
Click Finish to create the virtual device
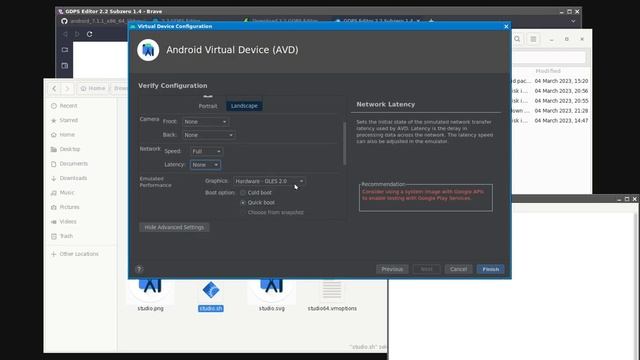pos(490,269)
